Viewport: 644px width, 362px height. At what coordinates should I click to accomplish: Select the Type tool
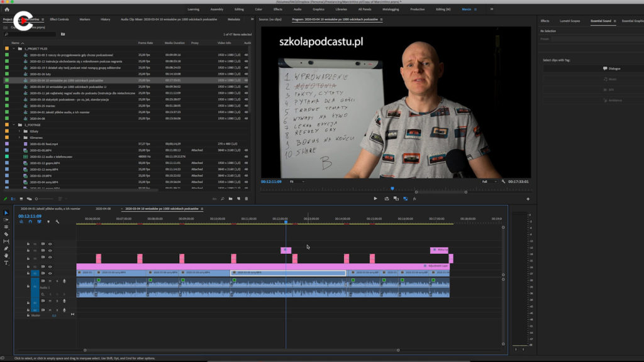[6, 263]
